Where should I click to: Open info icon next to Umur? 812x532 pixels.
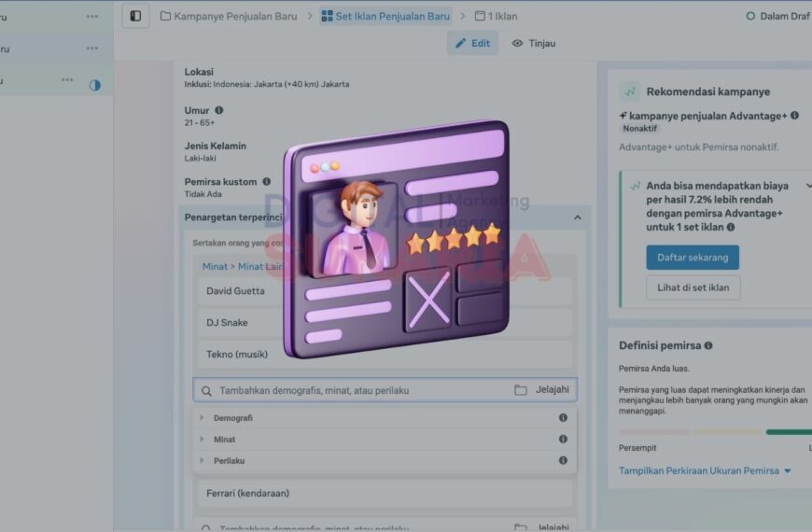pos(219,110)
